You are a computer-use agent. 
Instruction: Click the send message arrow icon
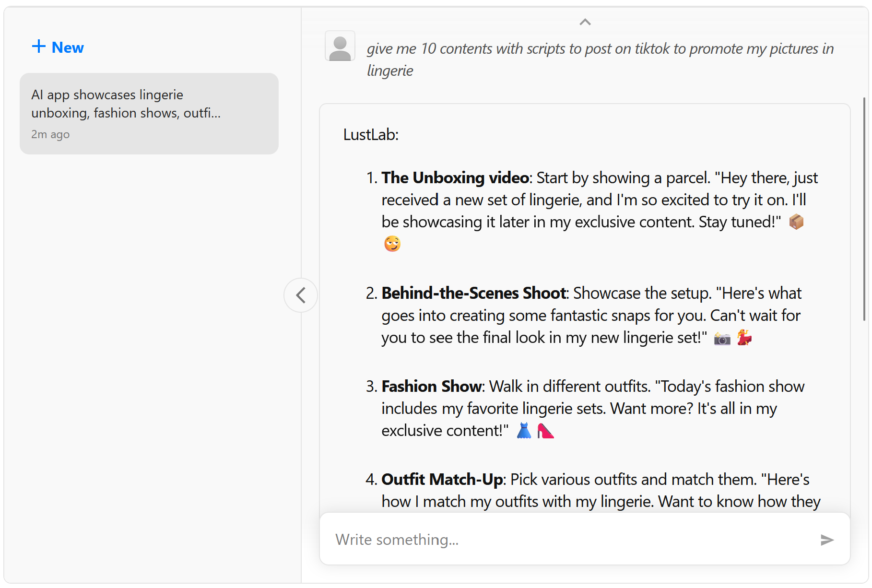tap(827, 540)
